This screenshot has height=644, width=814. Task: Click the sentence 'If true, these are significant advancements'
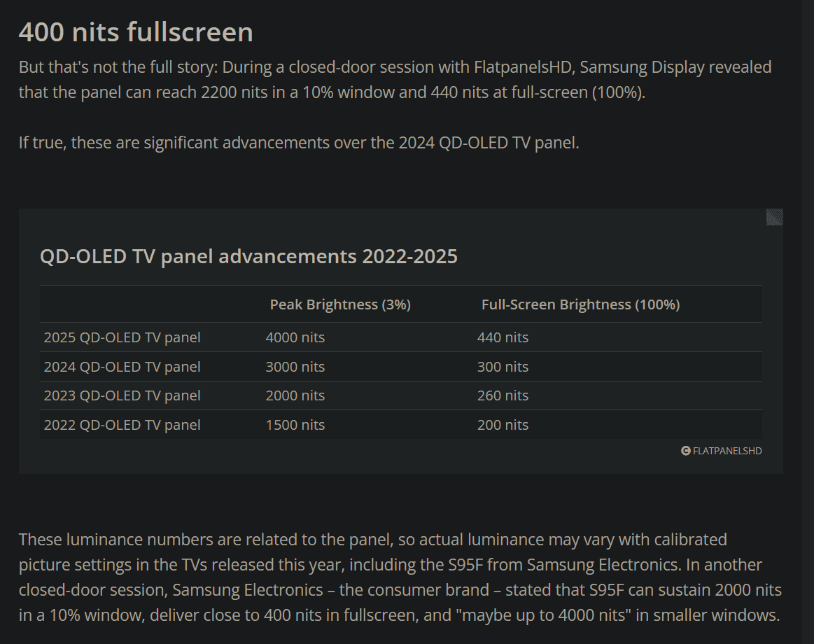point(299,142)
